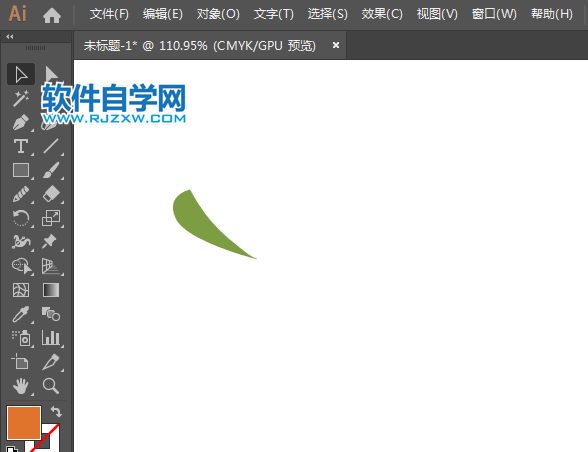The width and height of the screenshot is (588, 452).
Task: Select the Symbol Sprayer tool
Action: point(21,338)
